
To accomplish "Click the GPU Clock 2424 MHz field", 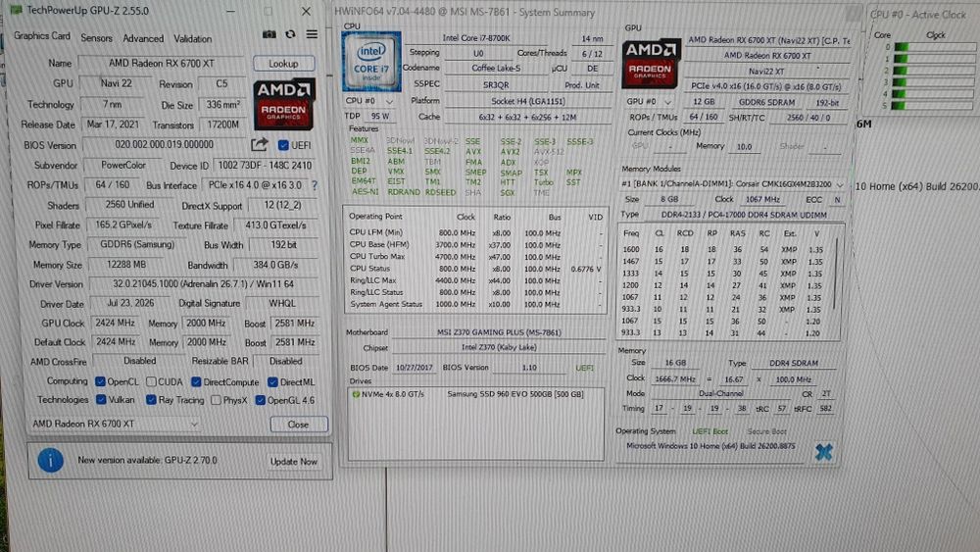I will point(115,324).
